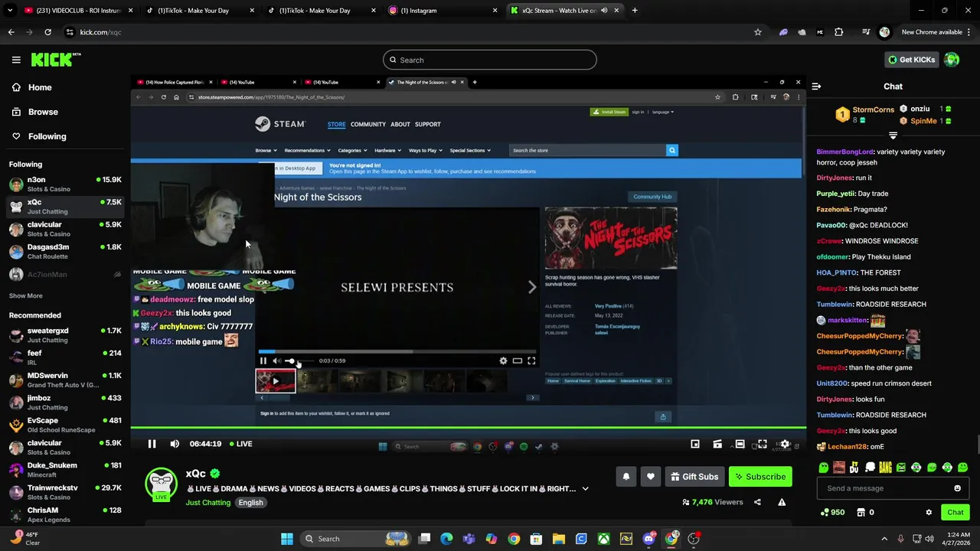Open Discord from the taskbar
This screenshot has width=980, height=551.
[x=648, y=539]
